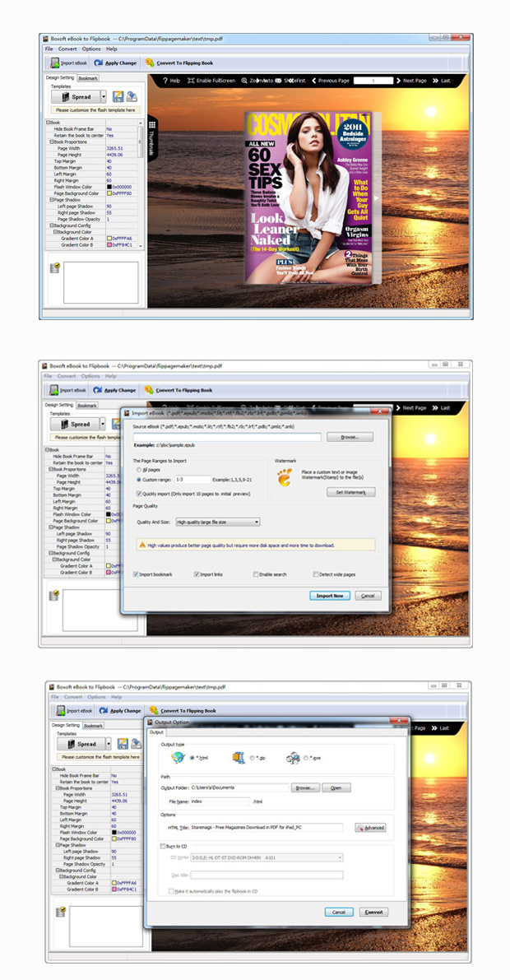Image resolution: width=510 pixels, height=980 pixels.
Task: Open the Convert menu in the Cosmopolitan preview window
Action: tap(67, 49)
